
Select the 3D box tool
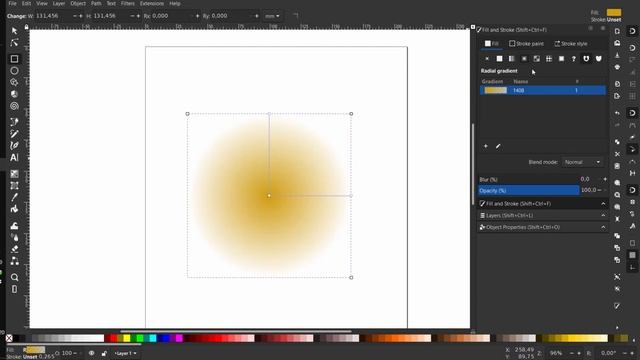click(x=14, y=94)
